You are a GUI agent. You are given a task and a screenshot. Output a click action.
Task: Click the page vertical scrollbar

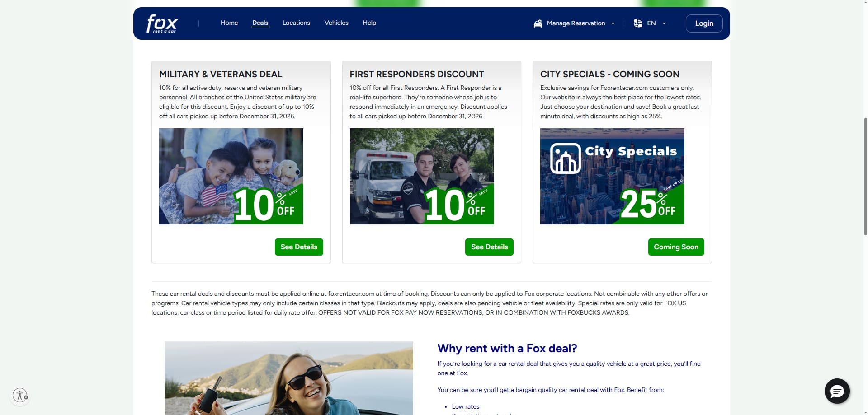[x=865, y=176]
